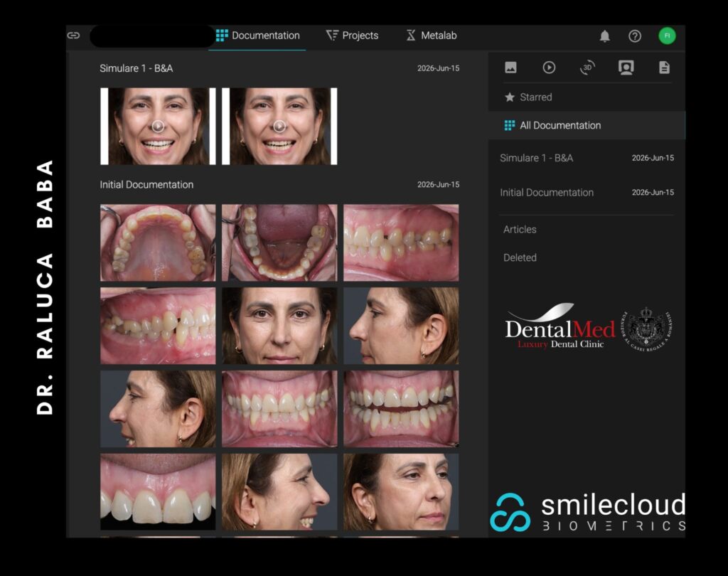Jump to Simulare 1 - B&A in sidebar
The width and height of the screenshot is (728, 576).
[587, 158]
